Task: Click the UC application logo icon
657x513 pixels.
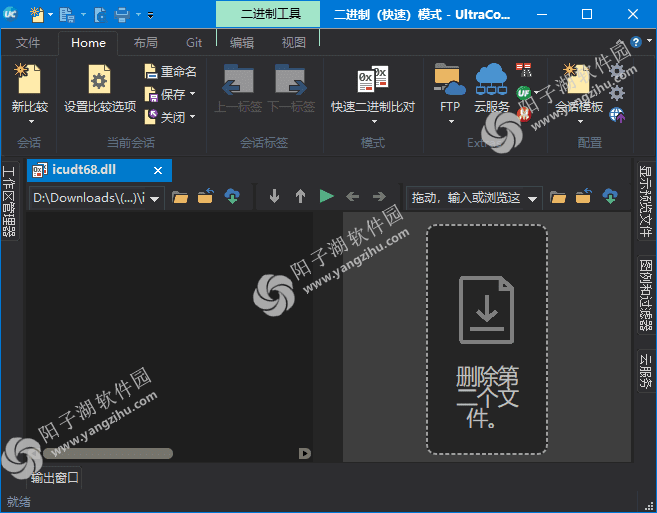Action: (x=10, y=14)
